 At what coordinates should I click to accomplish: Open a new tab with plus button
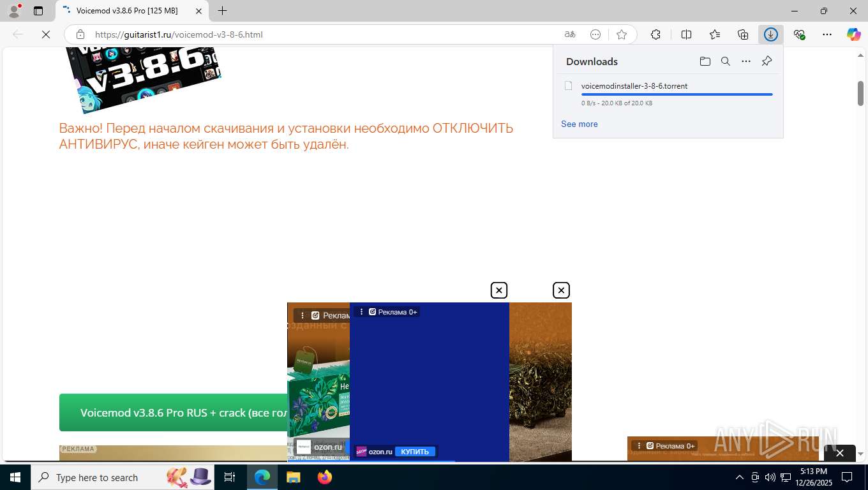click(x=222, y=11)
